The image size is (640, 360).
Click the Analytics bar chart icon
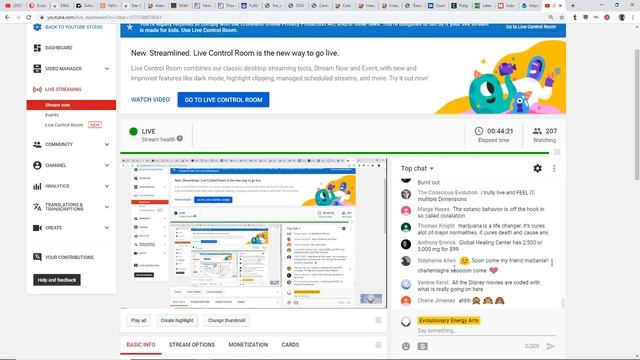pyautogui.click(x=37, y=186)
